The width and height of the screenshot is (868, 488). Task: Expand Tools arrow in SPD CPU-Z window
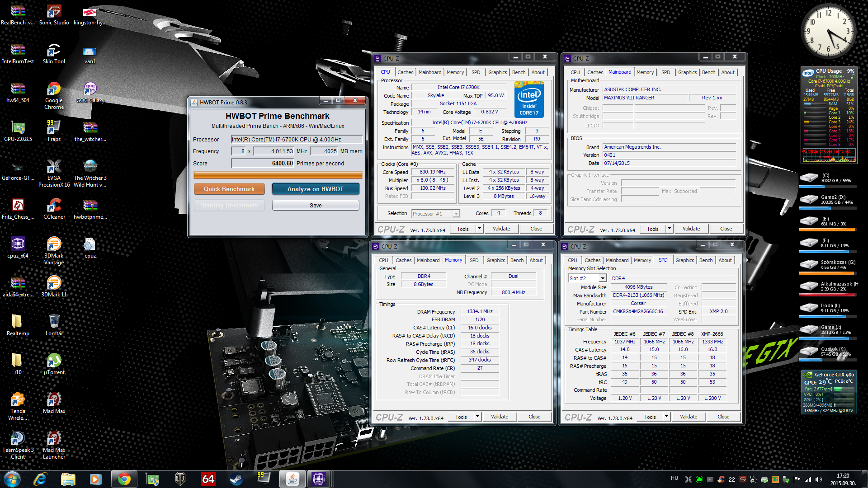click(x=666, y=417)
